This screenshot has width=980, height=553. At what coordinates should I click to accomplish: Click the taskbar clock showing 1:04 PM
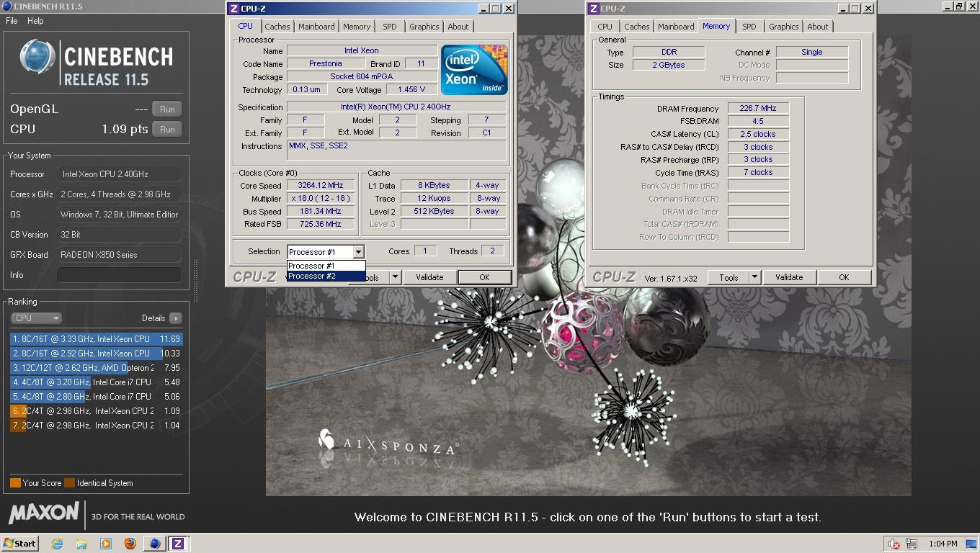tap(943, 544)
